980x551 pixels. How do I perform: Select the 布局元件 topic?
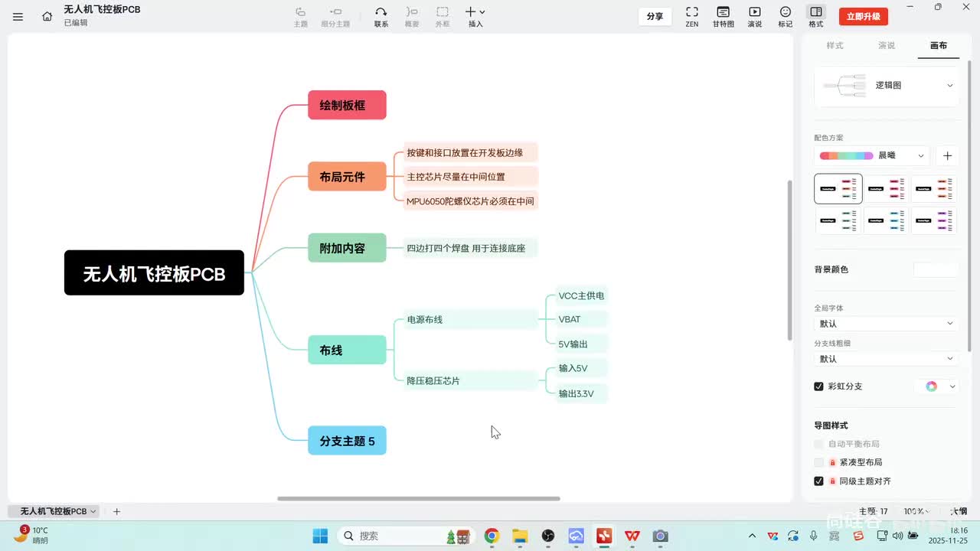tap(347, 177)
